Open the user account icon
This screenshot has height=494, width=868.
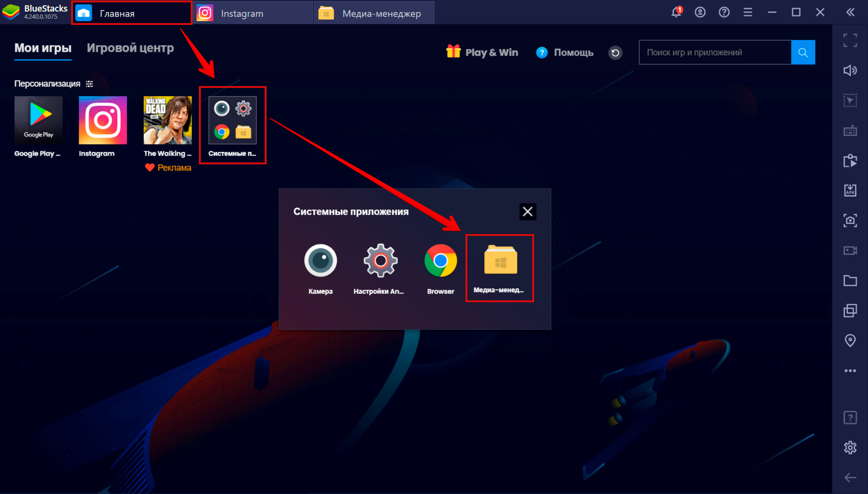coord(700,12)
